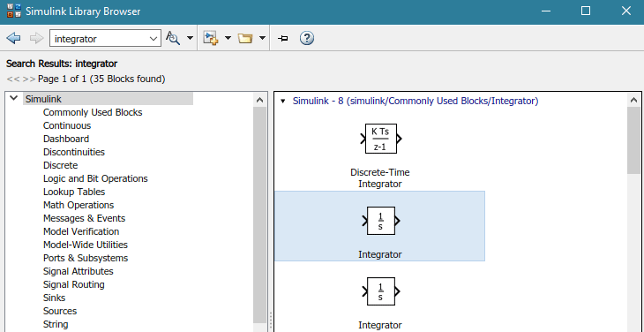
Task: Select Simulink in the library tree
Action: 43,99
